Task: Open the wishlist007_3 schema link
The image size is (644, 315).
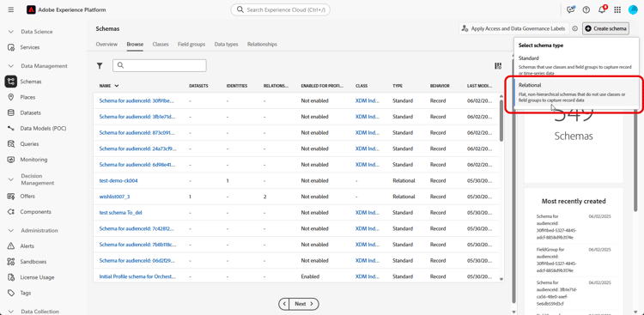Action: (x=114, y=197)
